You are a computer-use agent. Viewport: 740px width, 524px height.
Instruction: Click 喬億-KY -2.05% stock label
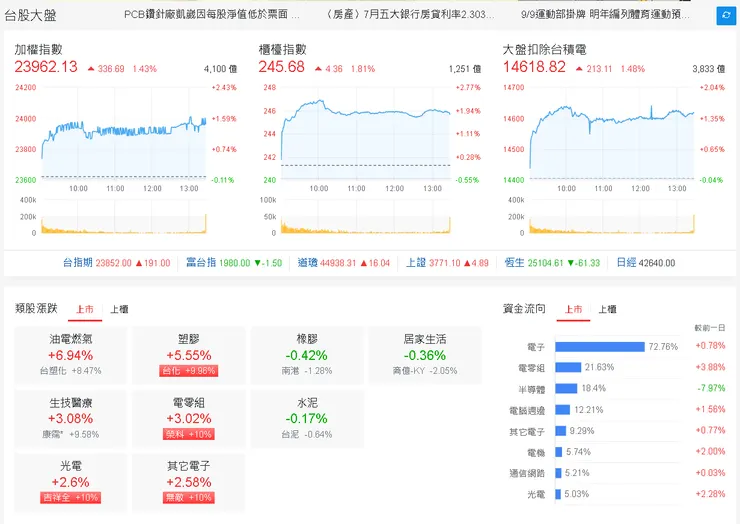coord(425,371)
